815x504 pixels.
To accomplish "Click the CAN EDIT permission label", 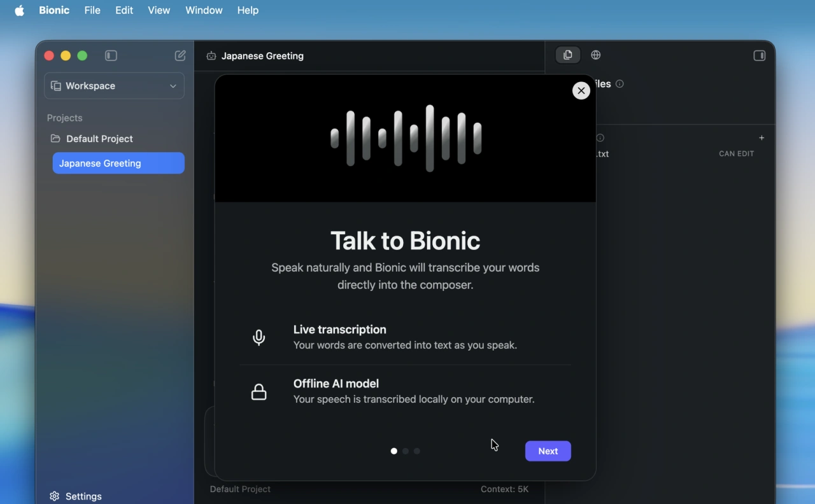I will pos(737,154).
